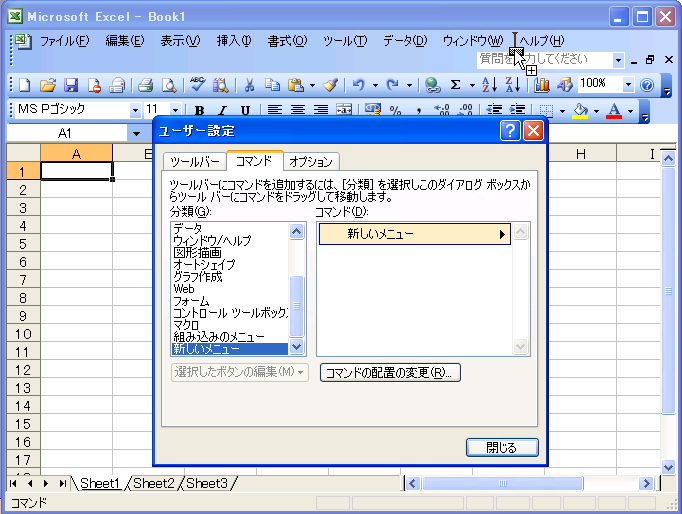
Task: Click the dialog's ? help button
Action: [x=510, y=130]
